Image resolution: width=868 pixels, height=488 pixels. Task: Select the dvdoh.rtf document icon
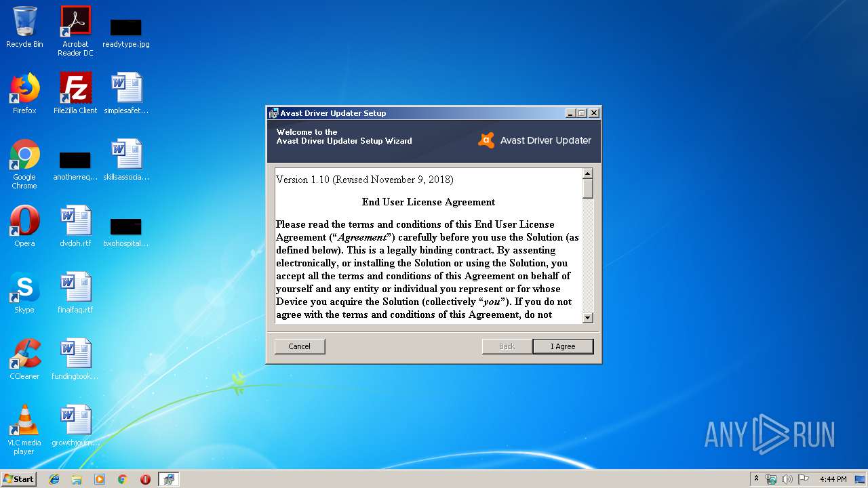75,226
